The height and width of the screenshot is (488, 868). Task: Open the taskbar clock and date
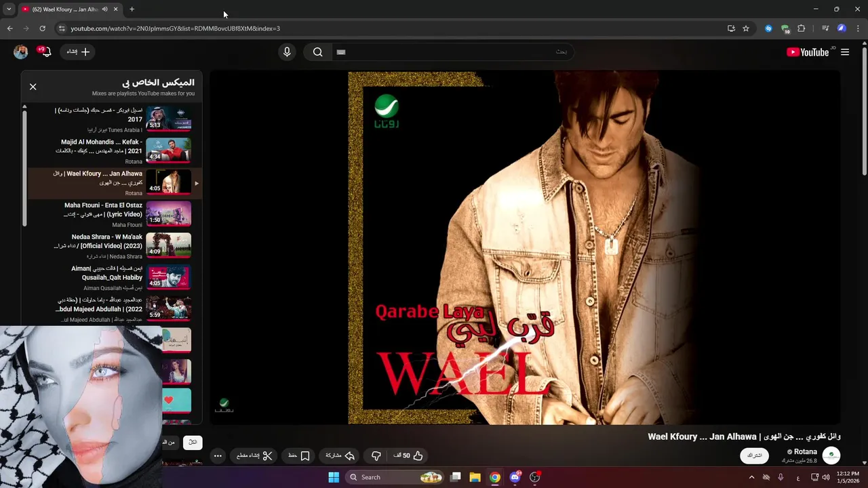[848, 477]
